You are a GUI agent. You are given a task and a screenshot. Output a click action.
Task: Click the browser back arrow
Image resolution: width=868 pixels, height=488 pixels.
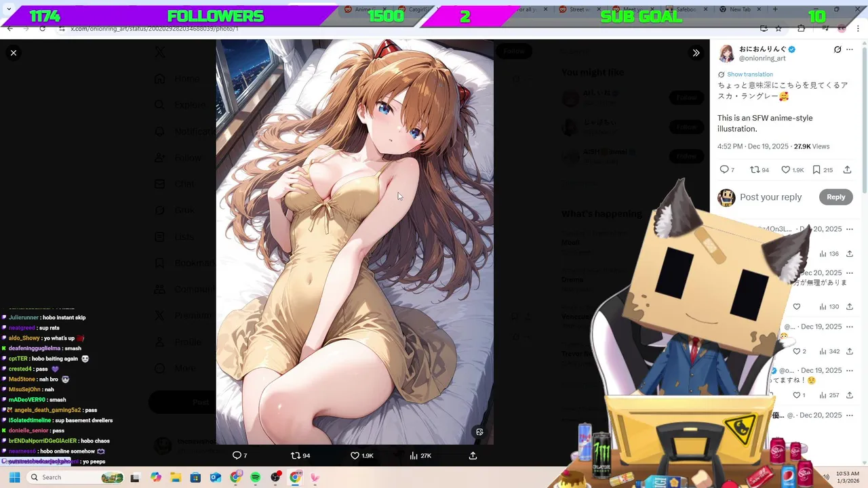[9, 28]
